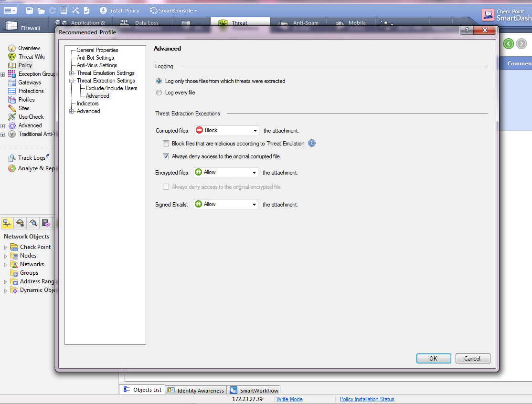Open the SmartConsole dropdown menu

(173, 10)
